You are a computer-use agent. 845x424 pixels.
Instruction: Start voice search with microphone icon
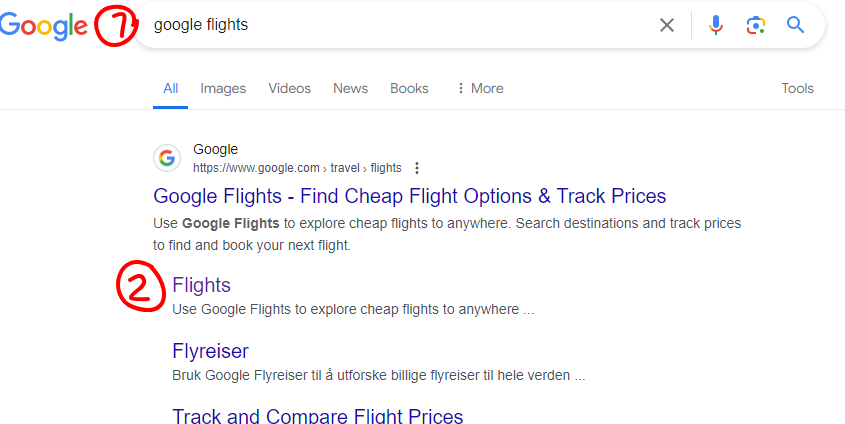tap(716, 25)
